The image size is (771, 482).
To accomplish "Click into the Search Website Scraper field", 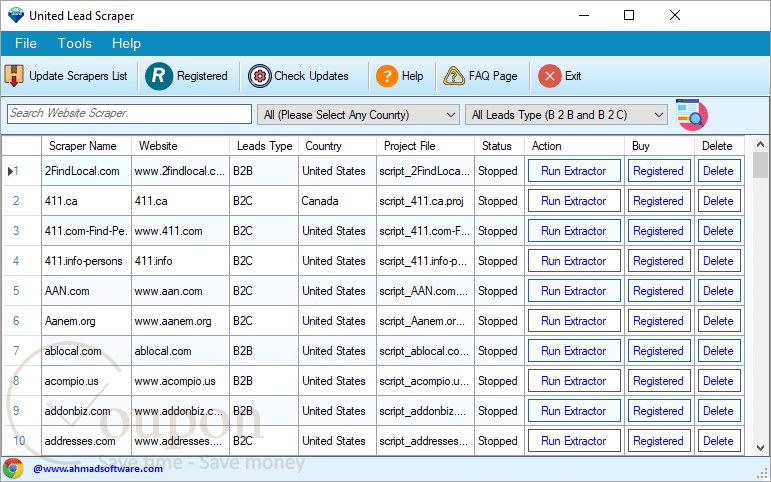I will click(129, 114).
